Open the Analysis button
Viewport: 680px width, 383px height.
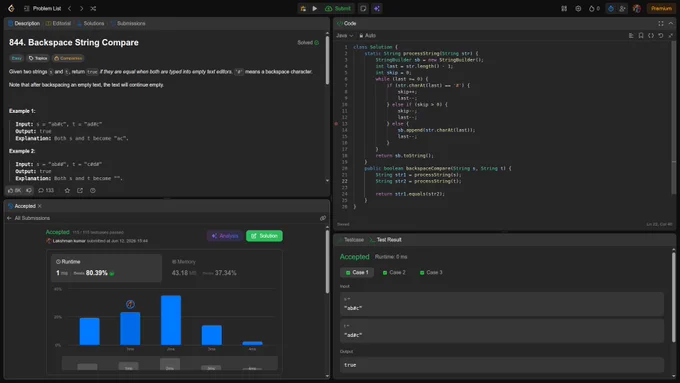click(225, 236)
